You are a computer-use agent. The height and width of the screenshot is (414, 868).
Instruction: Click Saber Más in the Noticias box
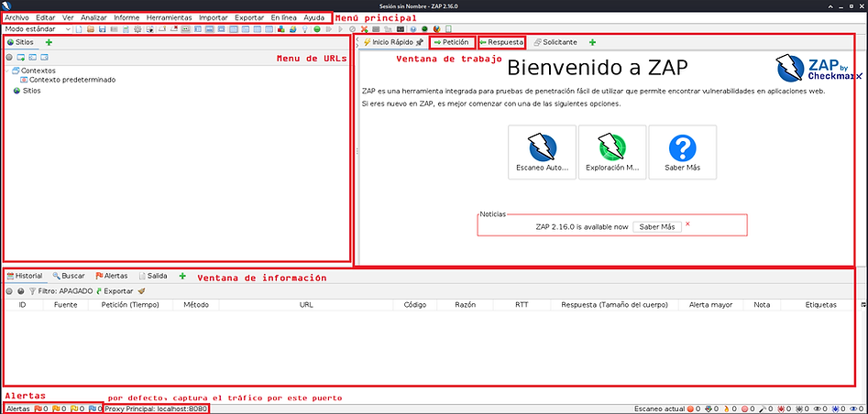click(x=657, y=227)
